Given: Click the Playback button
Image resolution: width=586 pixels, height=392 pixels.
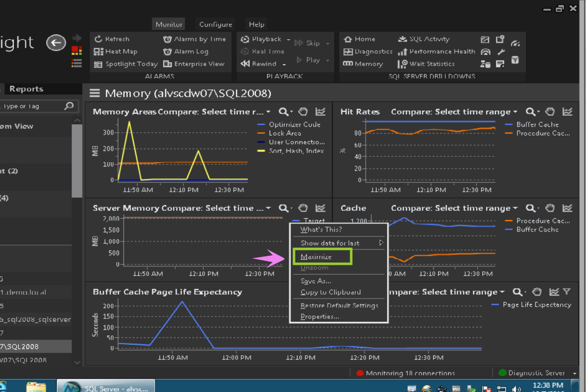Looking at the screenshot, I should coord(261,39).
